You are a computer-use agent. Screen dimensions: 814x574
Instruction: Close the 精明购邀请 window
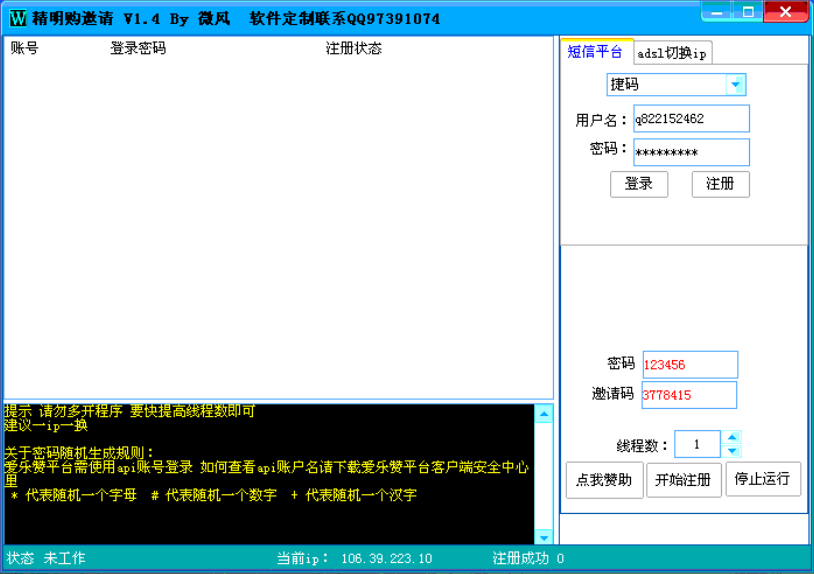786,12
